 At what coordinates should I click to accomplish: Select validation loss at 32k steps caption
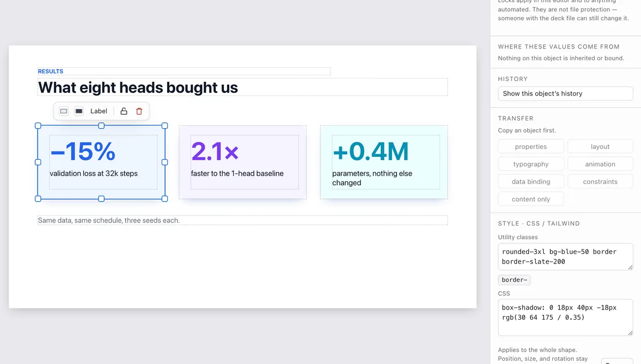click(93, 173)
